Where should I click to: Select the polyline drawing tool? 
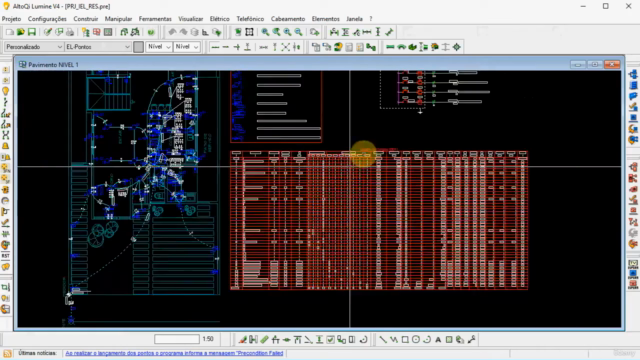[x=394, y=340]
